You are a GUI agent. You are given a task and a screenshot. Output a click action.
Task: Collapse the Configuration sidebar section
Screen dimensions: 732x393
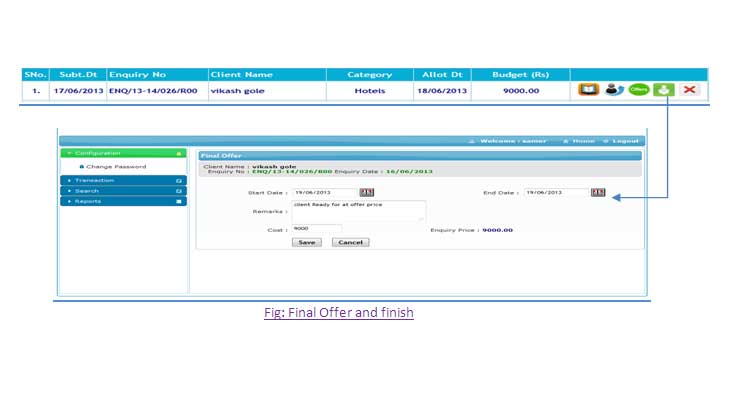coord(124,153)
